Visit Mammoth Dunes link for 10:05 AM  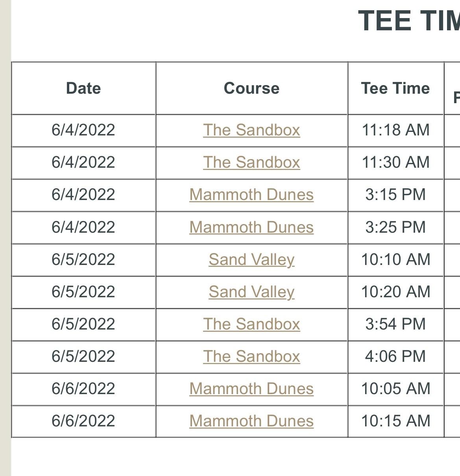point(251,389)
